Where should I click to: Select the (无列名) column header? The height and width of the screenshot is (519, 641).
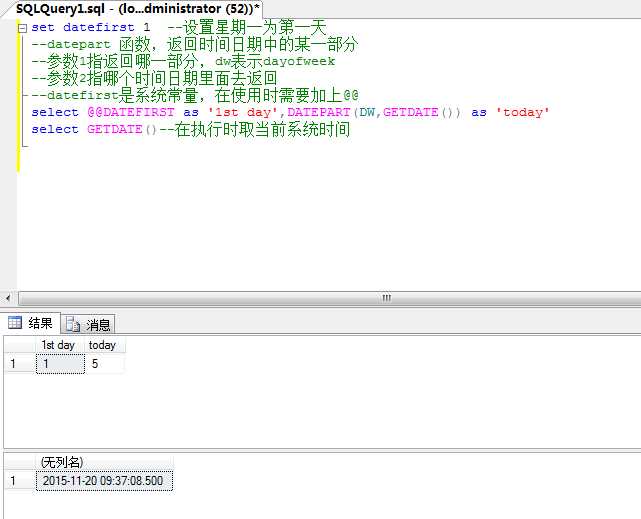tap(104, 462)
